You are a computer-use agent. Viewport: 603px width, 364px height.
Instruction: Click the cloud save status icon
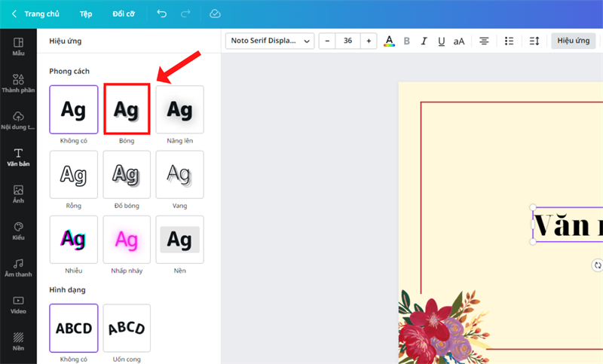215,14
